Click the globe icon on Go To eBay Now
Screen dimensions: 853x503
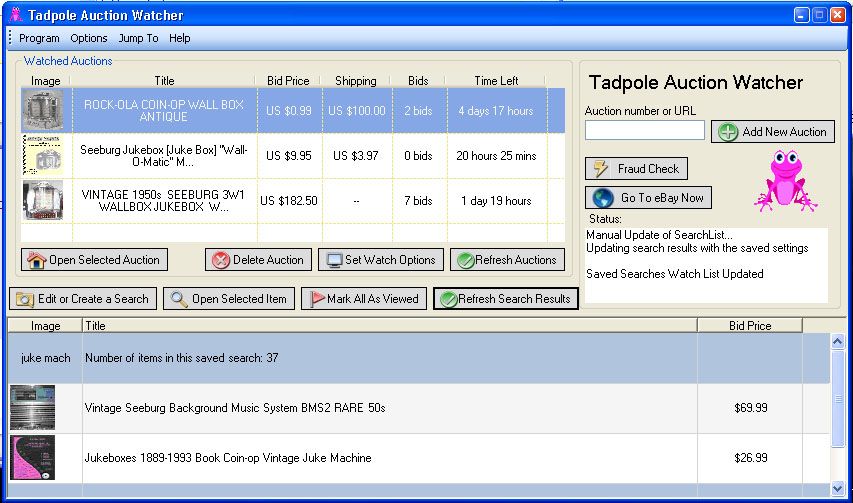click(x=603, y=198)
